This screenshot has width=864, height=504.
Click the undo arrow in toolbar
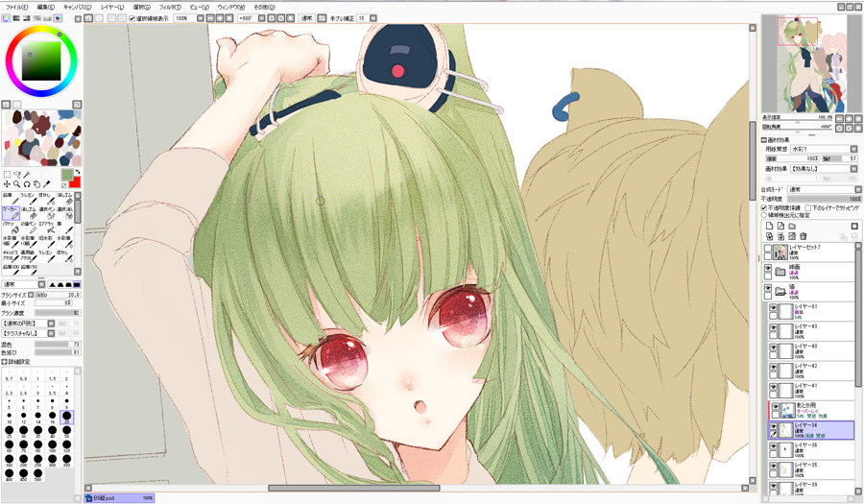[x=88, y=18]
